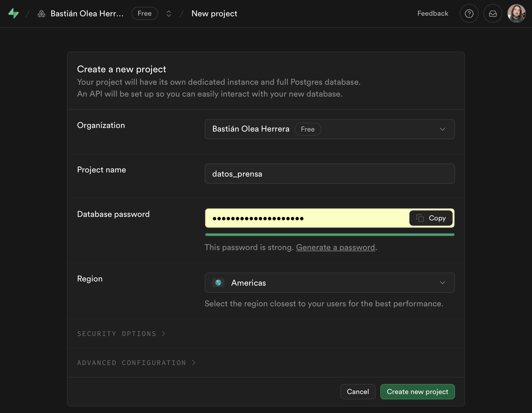Open the user profile avatar

pos(516,14)
